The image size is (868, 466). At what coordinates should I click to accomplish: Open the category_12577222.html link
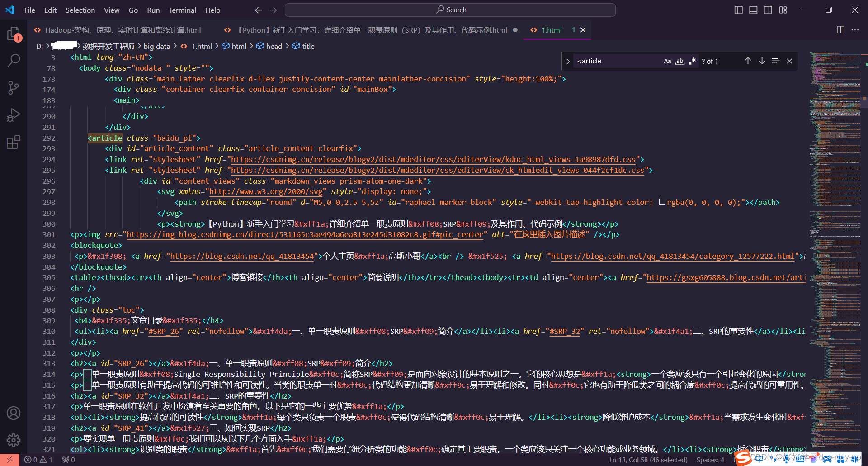[673, 256]
